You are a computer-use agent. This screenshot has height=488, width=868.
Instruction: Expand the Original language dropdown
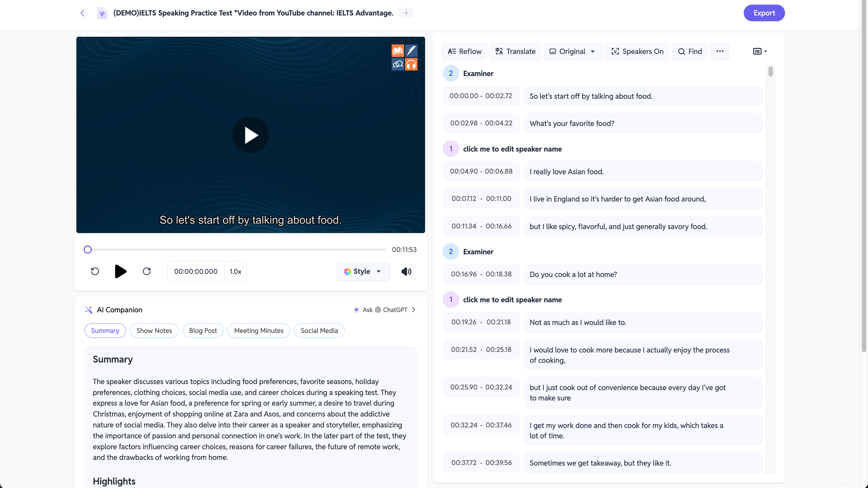[x=573, y=51]
